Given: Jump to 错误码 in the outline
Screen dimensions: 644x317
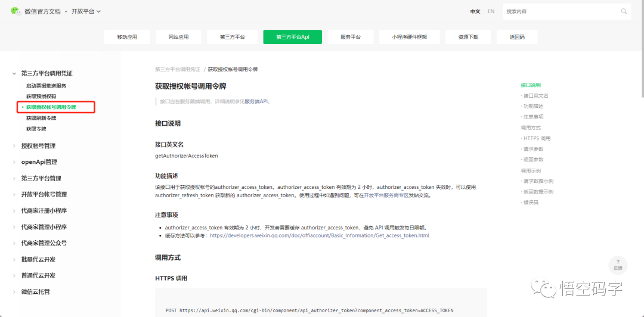Looking at the screenshot, I should 531,203.
